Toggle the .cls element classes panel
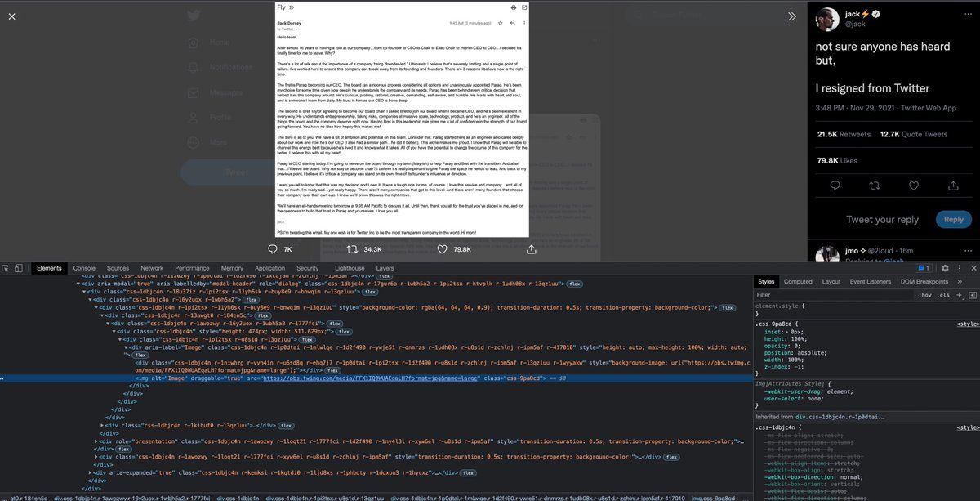Screen dimensions: 980x501 pyautogui.click(x=943, y=295)
